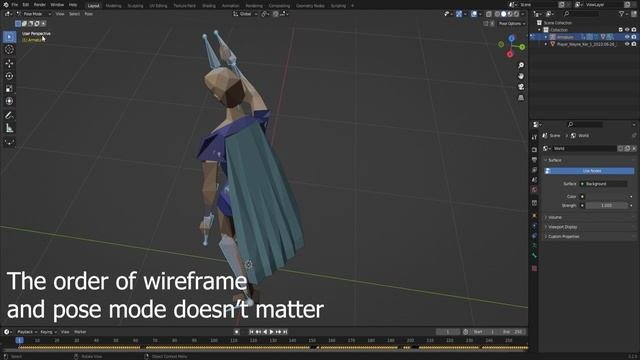Select the Select Box tool
640x360 pixels.
(x=9, y=37)
